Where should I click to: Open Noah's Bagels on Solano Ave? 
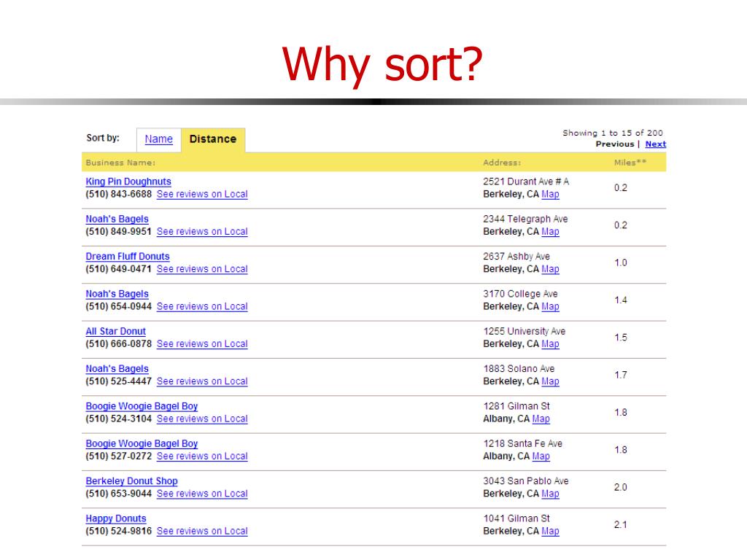(117, 368)
